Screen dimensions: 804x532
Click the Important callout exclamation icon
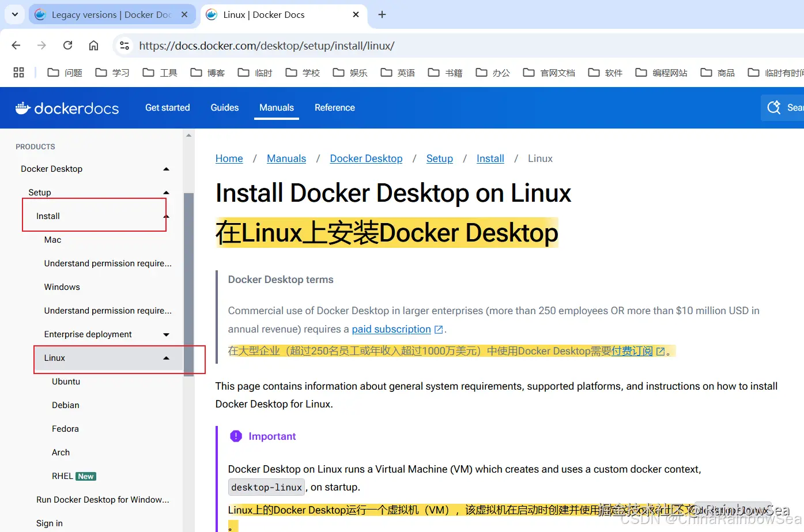(x=236, y=436)
